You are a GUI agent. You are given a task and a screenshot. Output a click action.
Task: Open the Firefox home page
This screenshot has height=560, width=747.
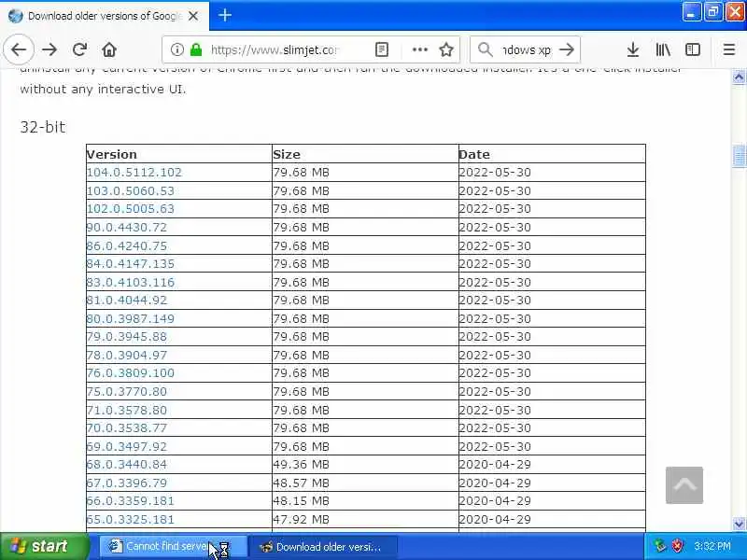[109, 49]
